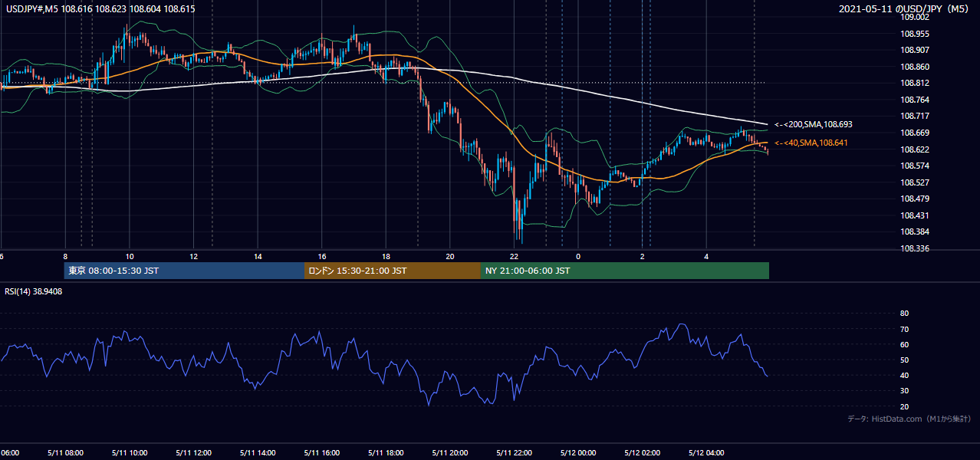This screenshot has width=980, height=460.
Task: Click hour label 14 under price chart
Action: click(x=258, y=256)
